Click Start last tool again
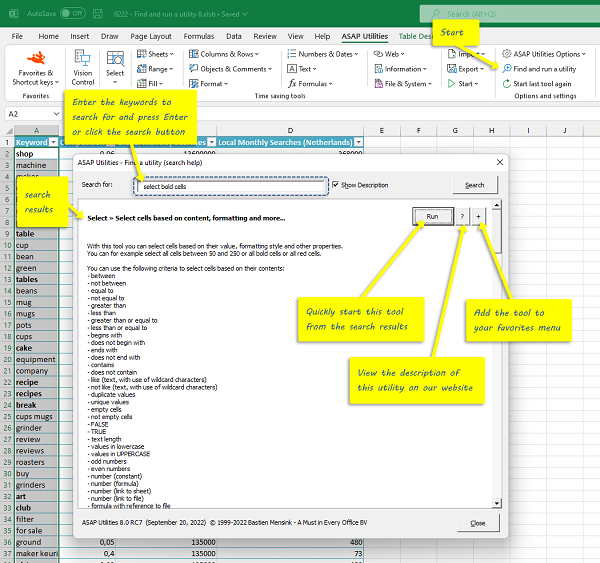 coord(544,84)
